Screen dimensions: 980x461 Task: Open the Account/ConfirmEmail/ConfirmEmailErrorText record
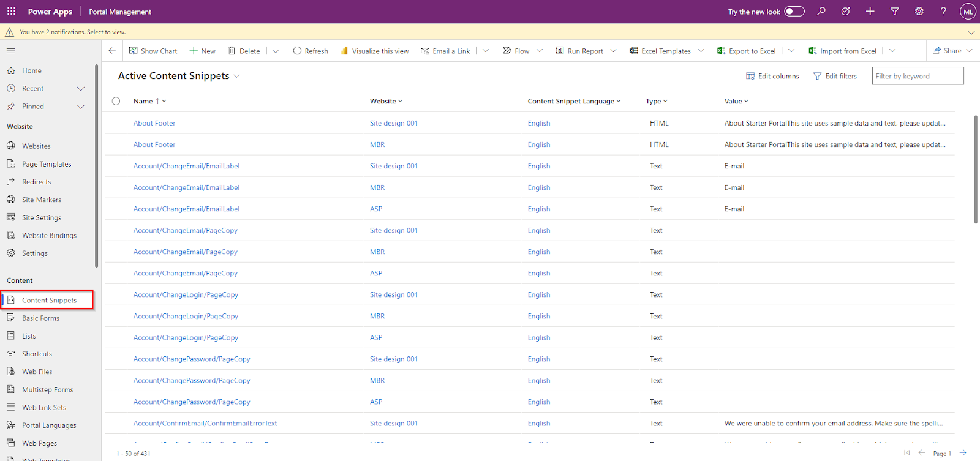(205, 423)
